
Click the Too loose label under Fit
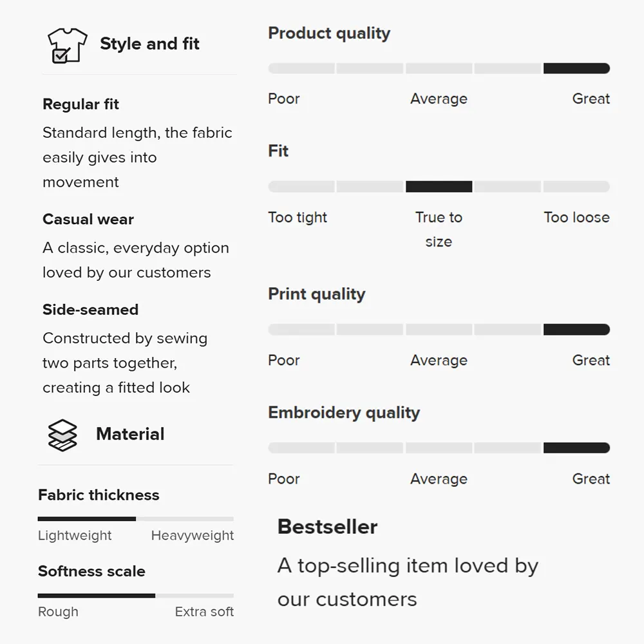point(576,217)
